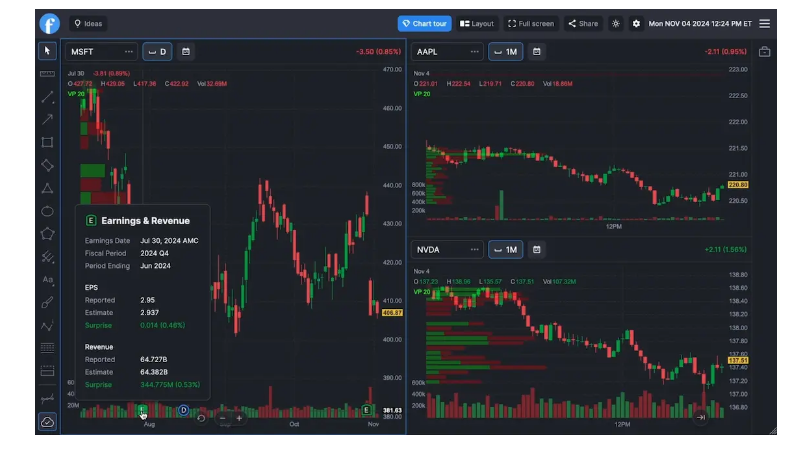This screenshot has height=453, width=793.
Task: Click the reported EPS value 2.95
Action: pyautogui.click(x=148, y=300)
